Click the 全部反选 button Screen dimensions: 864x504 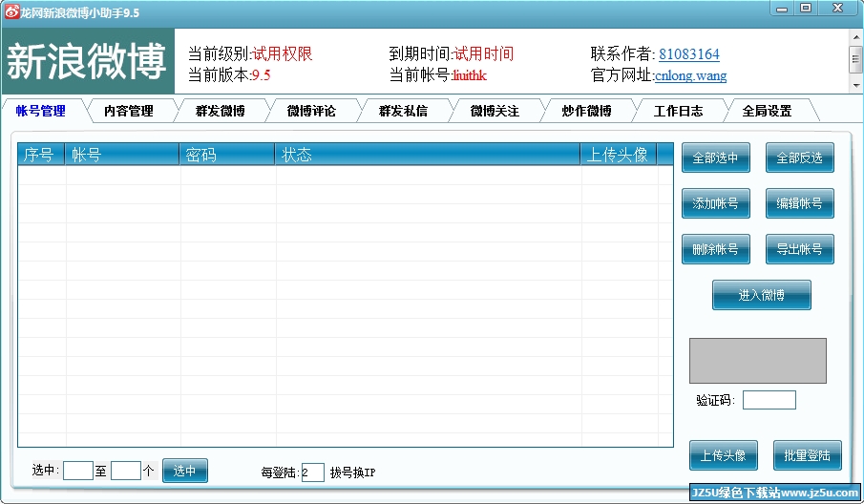(x=799, y=157)
